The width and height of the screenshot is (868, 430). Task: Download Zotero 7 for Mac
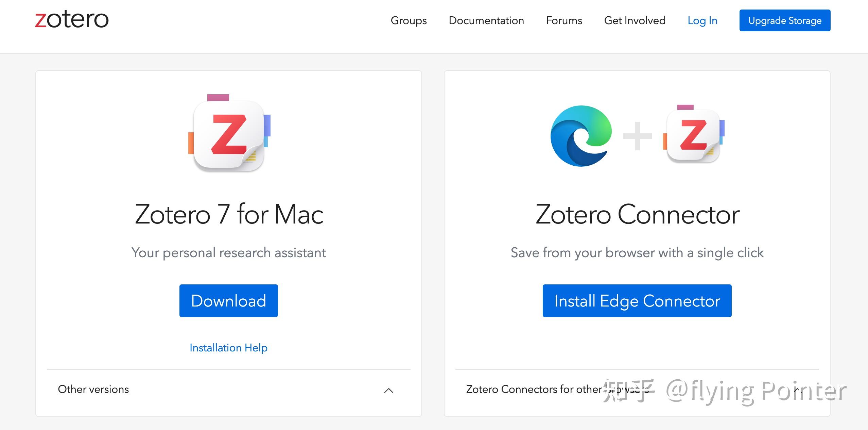click(x=228, y=301)
